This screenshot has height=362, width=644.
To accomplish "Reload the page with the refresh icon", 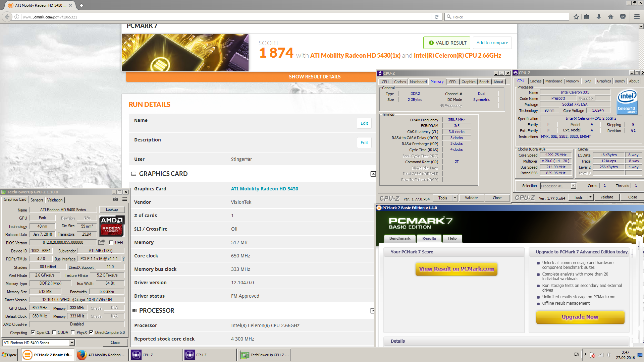I will pos(436,17).
